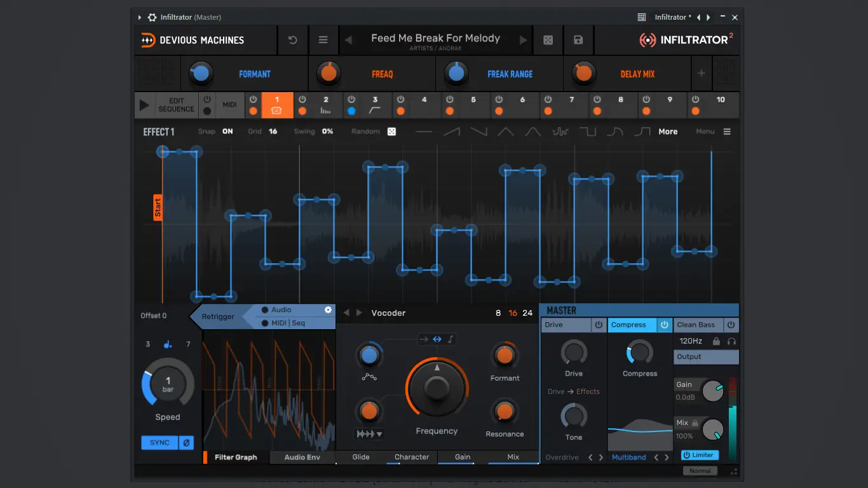This screenshot has width=868, height=488.
Task: Click the undo arrow icon
Action: click(292, 39)
